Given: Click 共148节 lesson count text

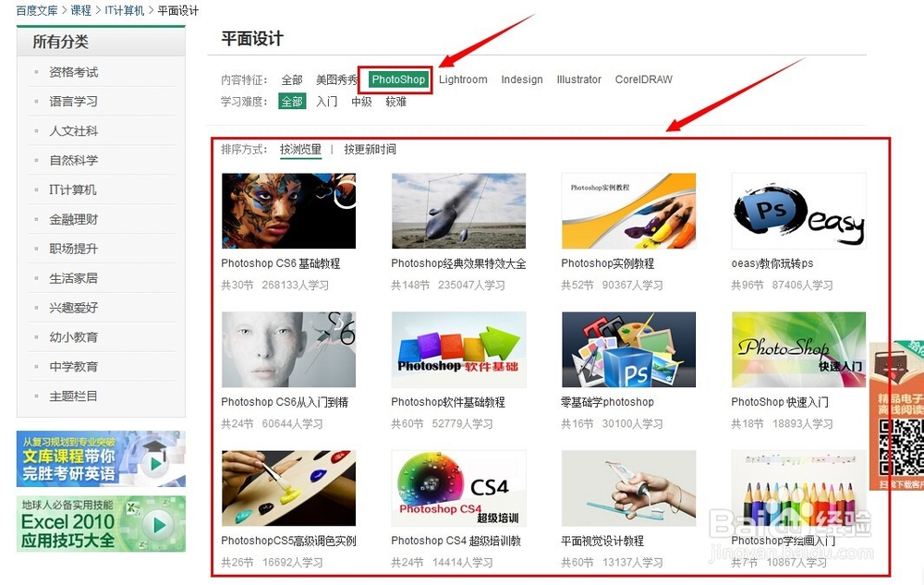Looking at the screenshot, I should (410, 286).
